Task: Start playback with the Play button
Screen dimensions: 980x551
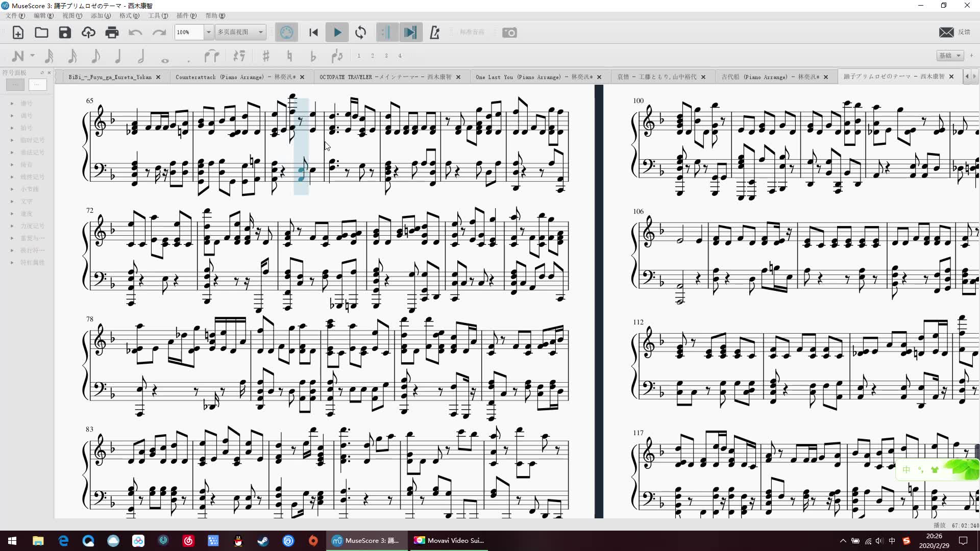Action: click(337, 33)
